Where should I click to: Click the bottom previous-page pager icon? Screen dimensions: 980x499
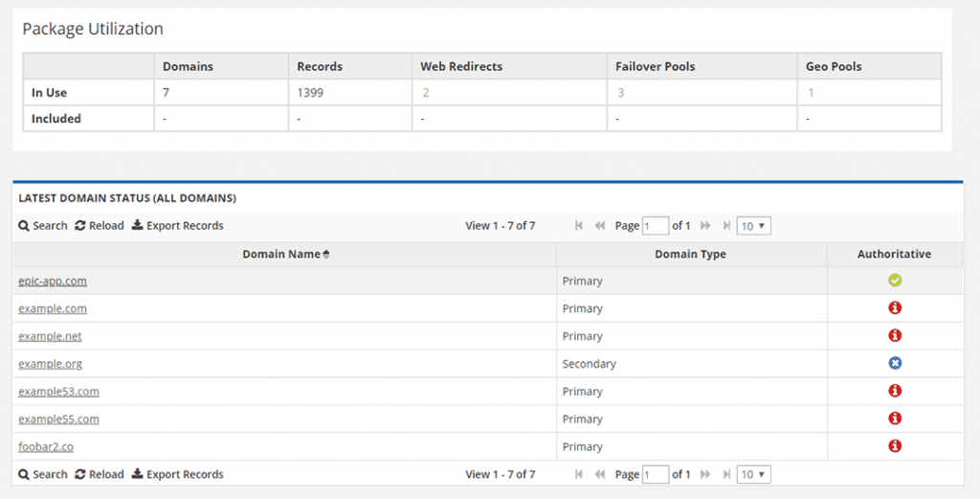tap(600, 475)
